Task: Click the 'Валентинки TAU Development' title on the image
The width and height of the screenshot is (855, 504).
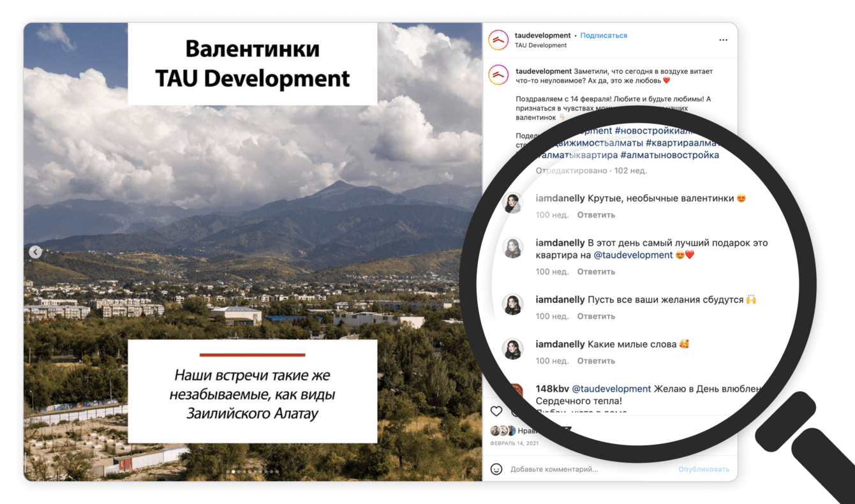Action: click(x=253, y=64)
